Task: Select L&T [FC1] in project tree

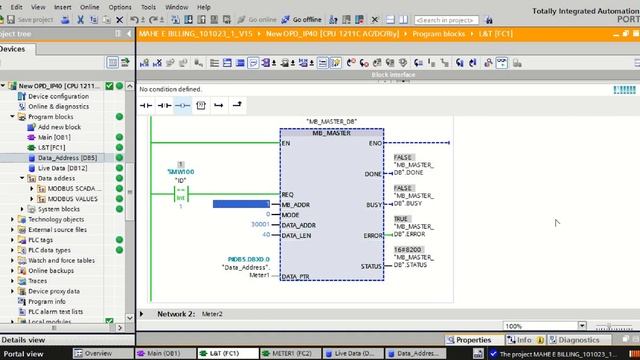Action: (51, 147)
